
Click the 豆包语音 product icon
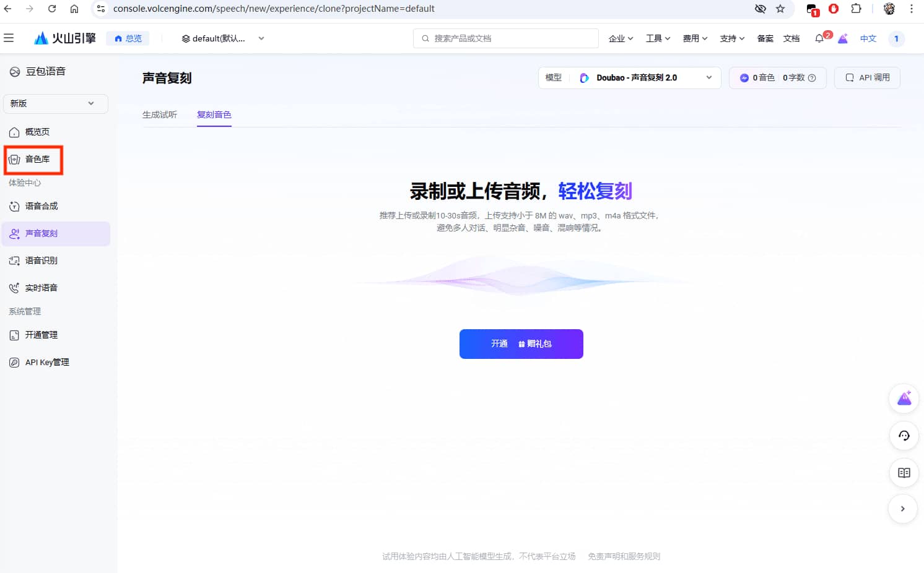(14, 71)
